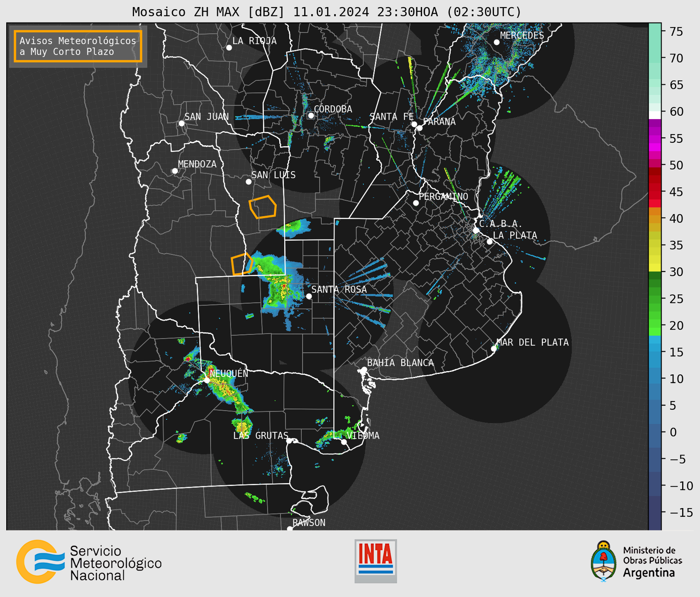Click the BAHÍA BLANCA city marker dot
Image resolution: width=700 pixels, height=597 pixels.
(x=364, y=369)
